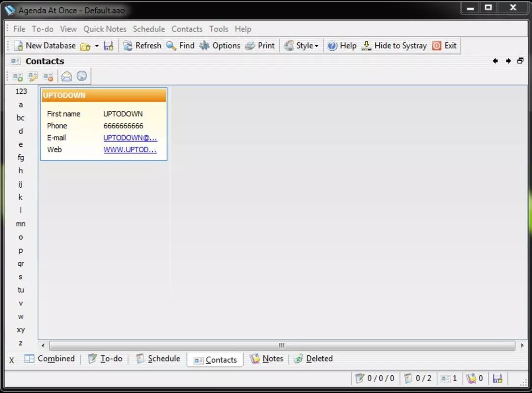This screenshot has width=532, height=393.
Task: Click the open web page globe icon
Action: pos(82,76)
